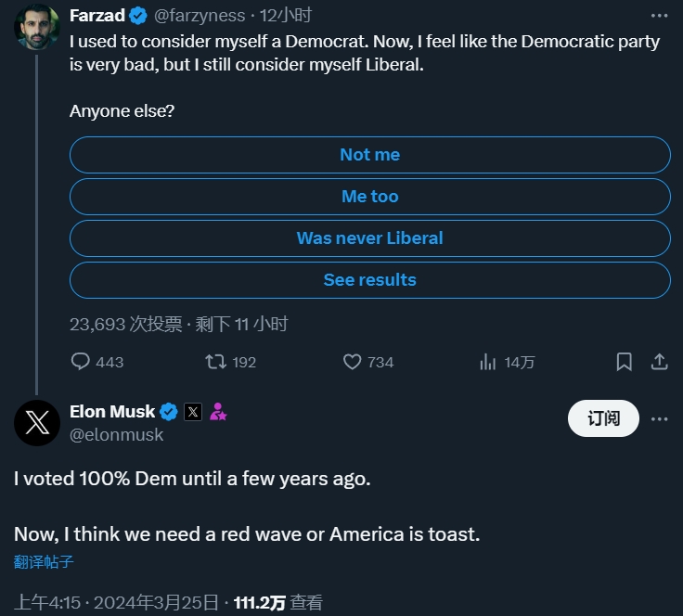Click Elon Musk's blue verified badge
This screenshot has width=683, height=616.
tap(169, 411)
